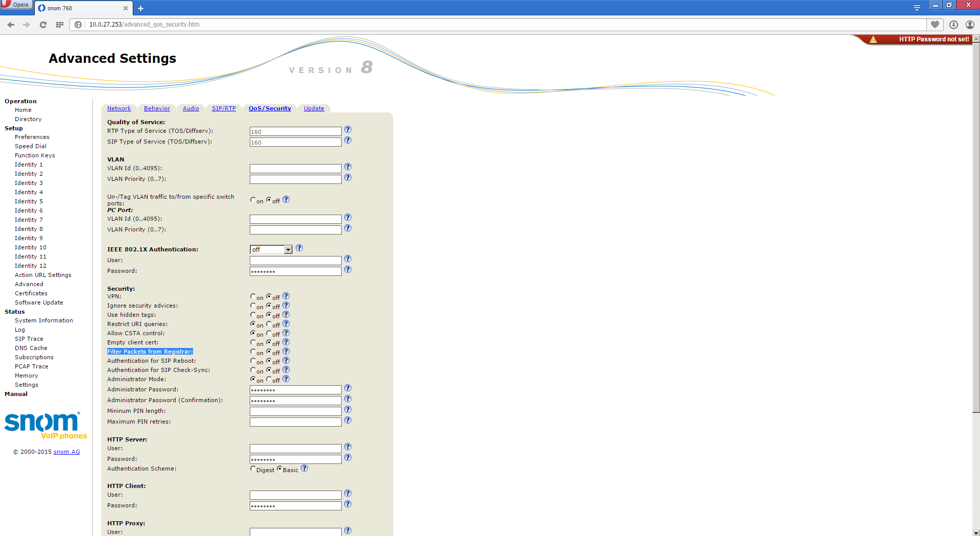Open help for Administrator Password field
The height and width of the screenshot is (536, 980).
348,388
